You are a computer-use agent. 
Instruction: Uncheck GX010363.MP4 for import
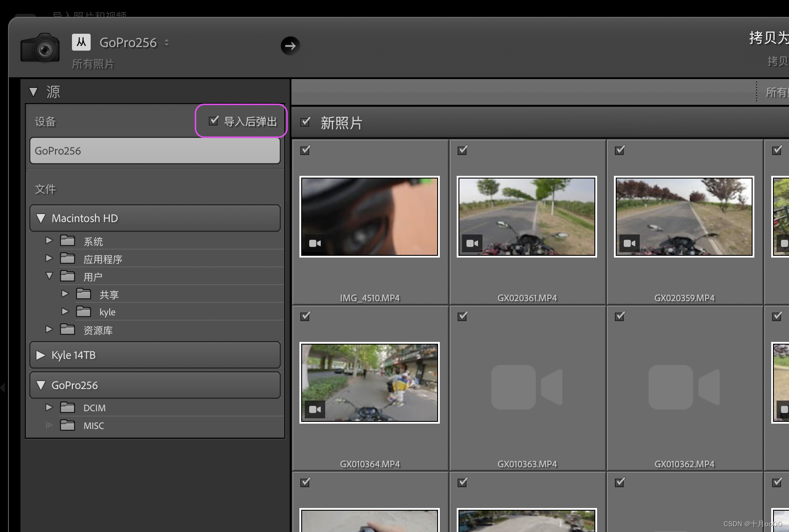[x=462, y=316]
